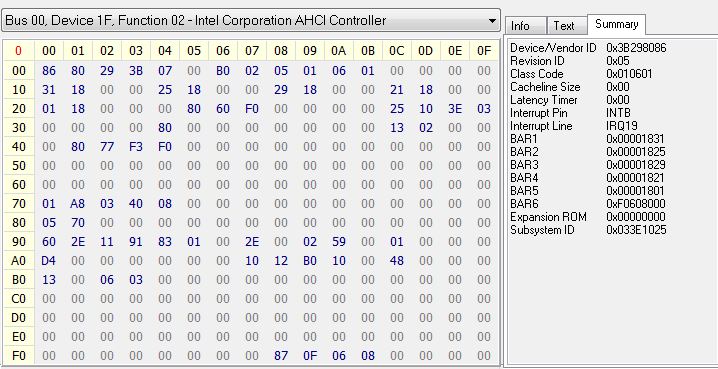The image size is (718, 369).
Task: Select column header 0A
Action: (339, 50)
